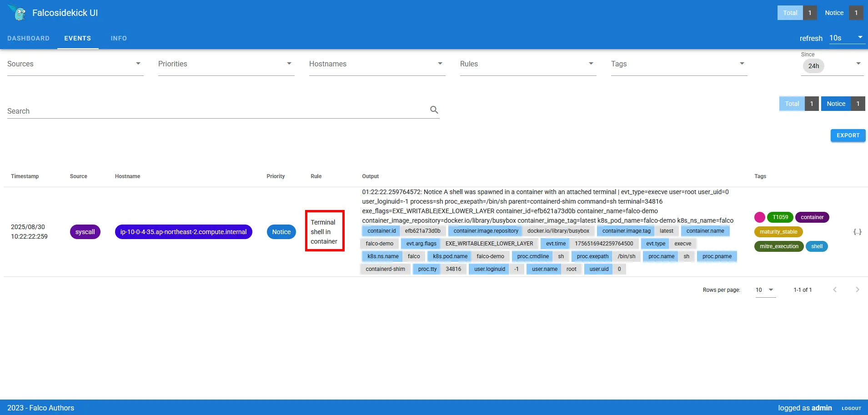Click the proc.cmdline field chip
The height and width of the screenshot is (415, 868).
(x=533, y=256)
